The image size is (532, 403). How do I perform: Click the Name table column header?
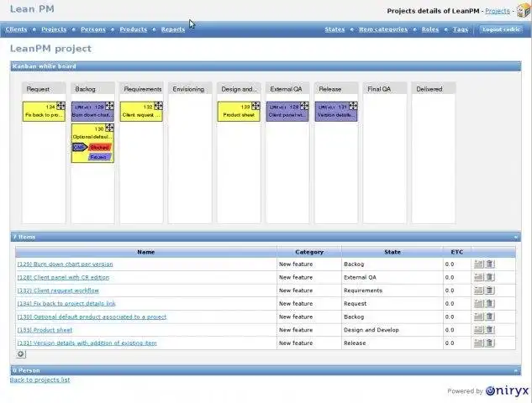146,252
